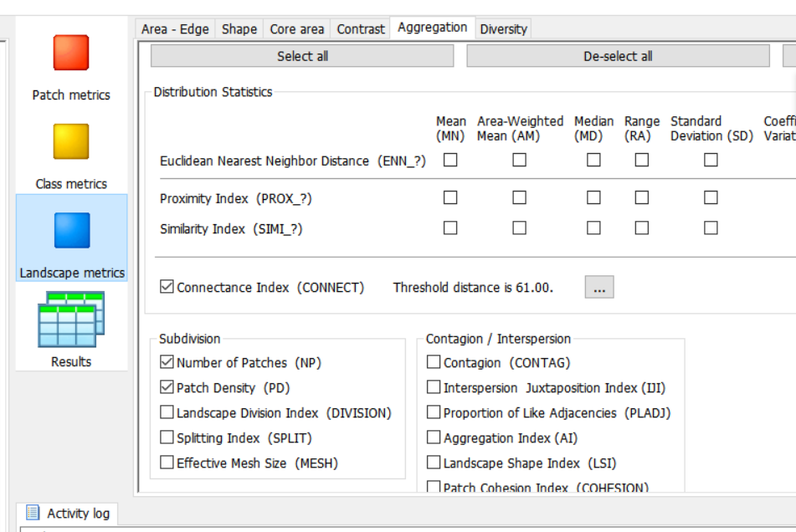Click the Activity log document icon
796x532 pixels.
[x=33, y=513]
